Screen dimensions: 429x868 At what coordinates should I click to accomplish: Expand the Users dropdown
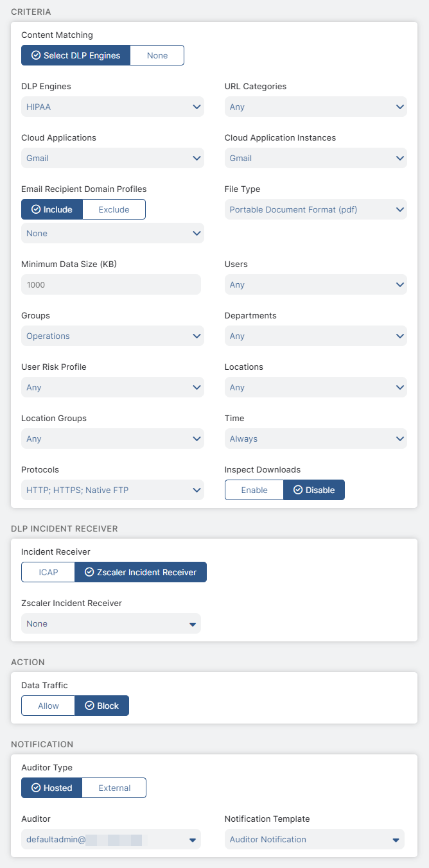point(315,284)
